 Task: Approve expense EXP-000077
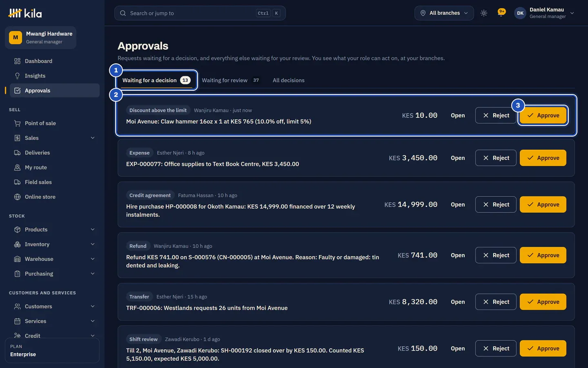coord(543,158)
